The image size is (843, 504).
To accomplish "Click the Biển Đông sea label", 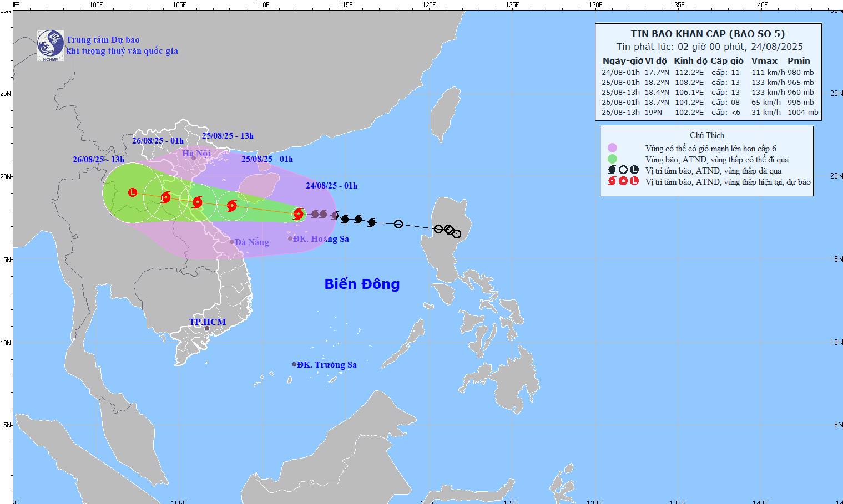I will (x=362, y=284).
